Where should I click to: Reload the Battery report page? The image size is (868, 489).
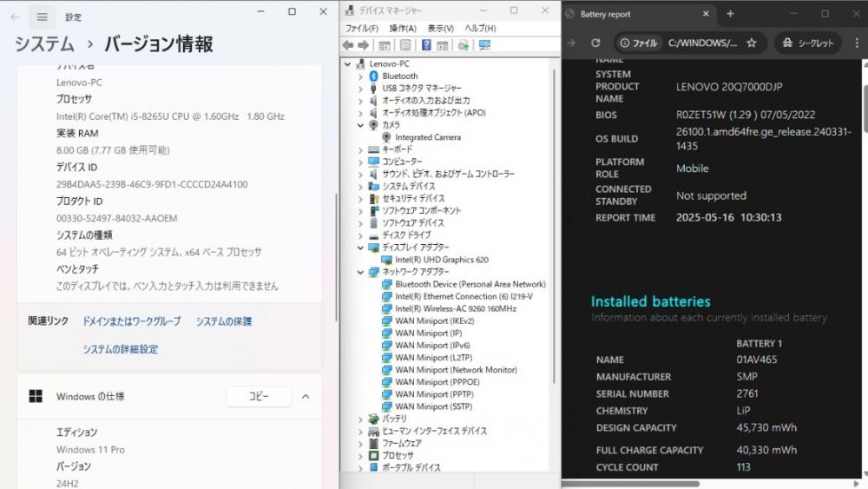click(595, 43)
